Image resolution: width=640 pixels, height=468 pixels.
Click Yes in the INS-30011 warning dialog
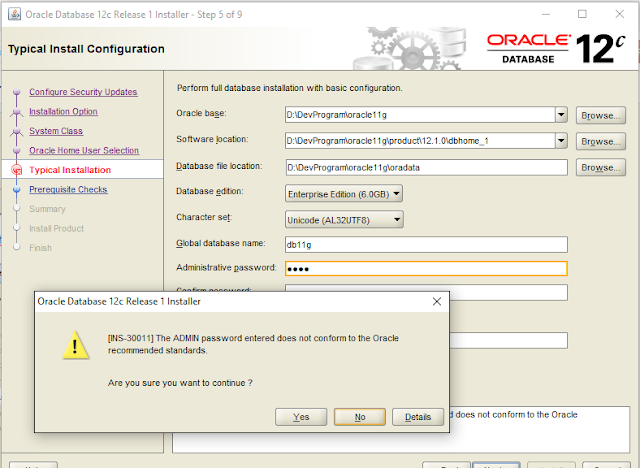point(301,417)
